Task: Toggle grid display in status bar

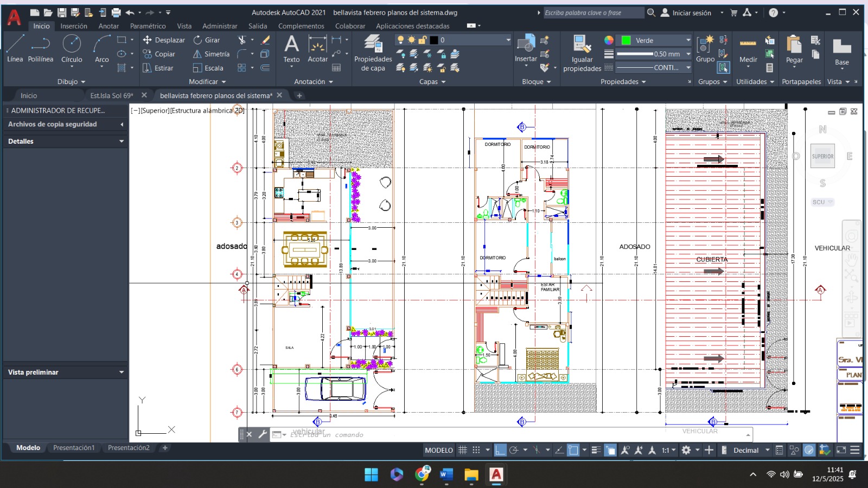Action: 463,450
